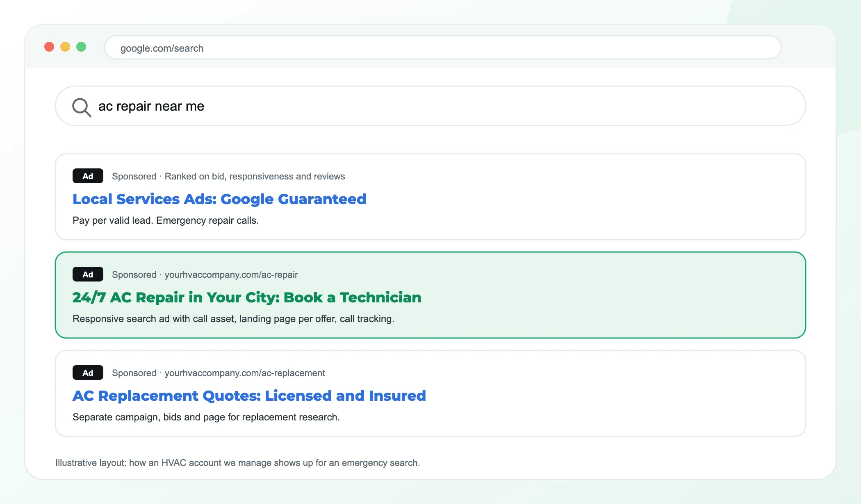Click 'Responsive search ad with call asset' description

[x=233, y=319]
